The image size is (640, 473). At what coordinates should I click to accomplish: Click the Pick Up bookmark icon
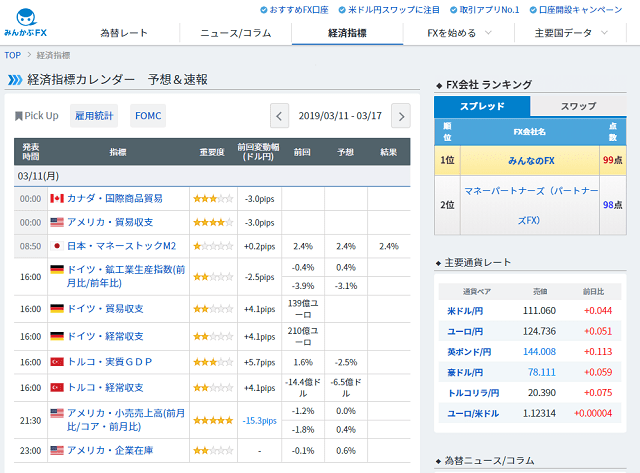coord(18,116)
